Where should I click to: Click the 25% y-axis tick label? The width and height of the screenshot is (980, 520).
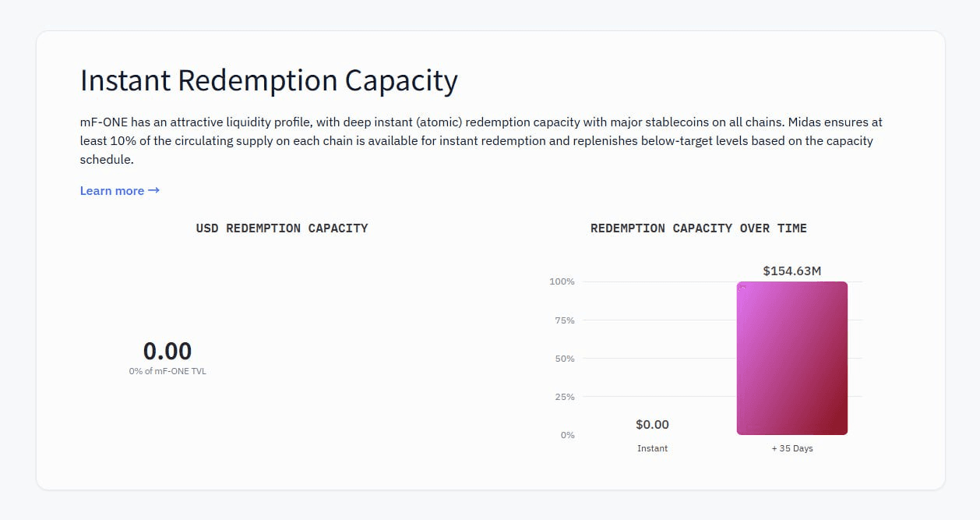pos(563,397)
